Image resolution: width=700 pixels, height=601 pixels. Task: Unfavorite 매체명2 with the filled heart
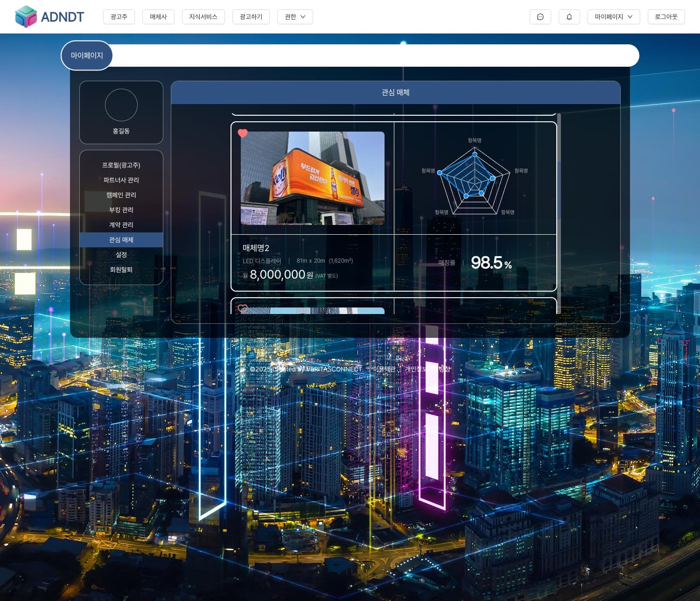(243, 133)
